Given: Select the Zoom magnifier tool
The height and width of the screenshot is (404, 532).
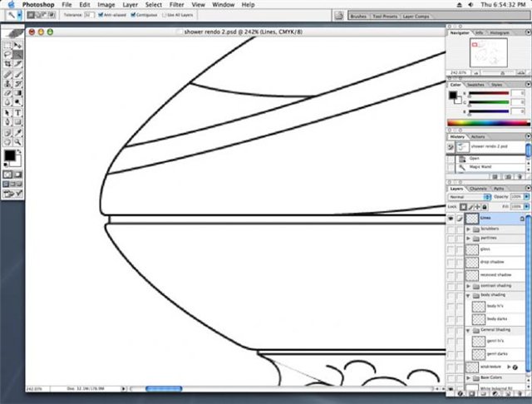Looking at the screenshot, I should pyautogui.click(x=17, y=142).
